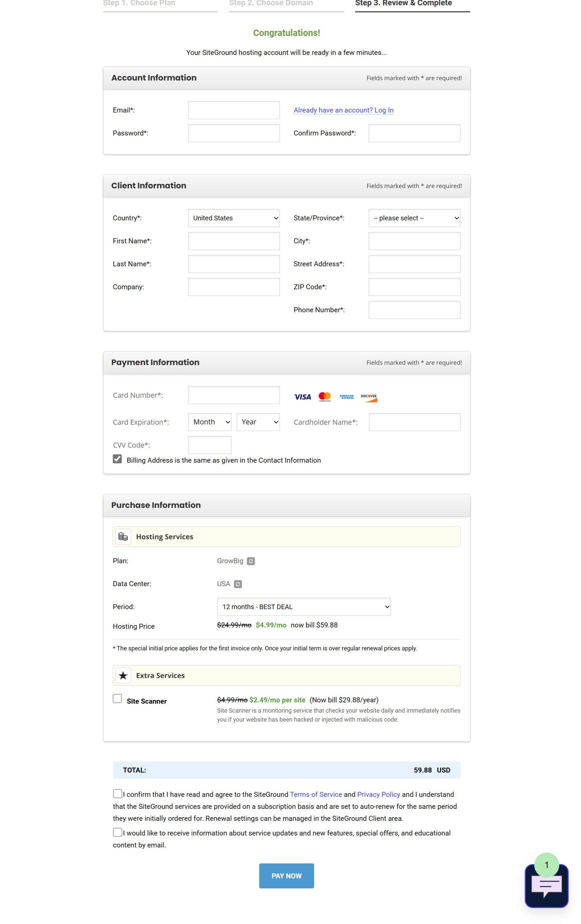Viewport: 581px width, 924px height.
Task: Click the change plan icon next to GrowBig
Action: (x=250, y=561)
